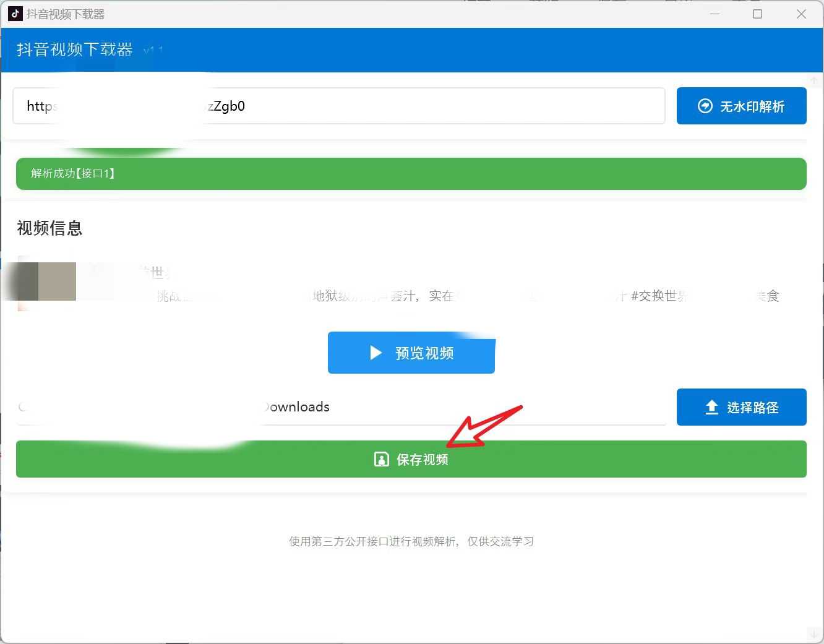Image resolution: width=824 pixels, height=644 pixels.
Task: Click the window title text in title bar
Action: 65,14
